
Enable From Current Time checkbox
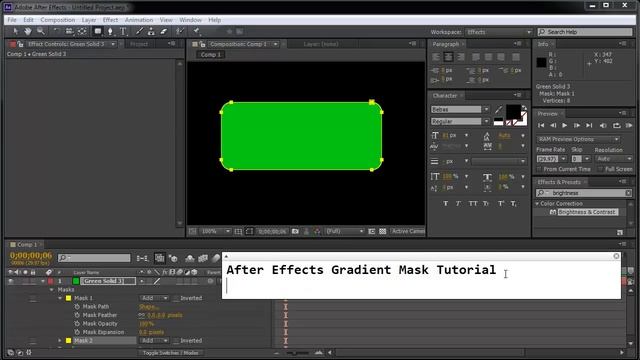(x=539, y=169)
